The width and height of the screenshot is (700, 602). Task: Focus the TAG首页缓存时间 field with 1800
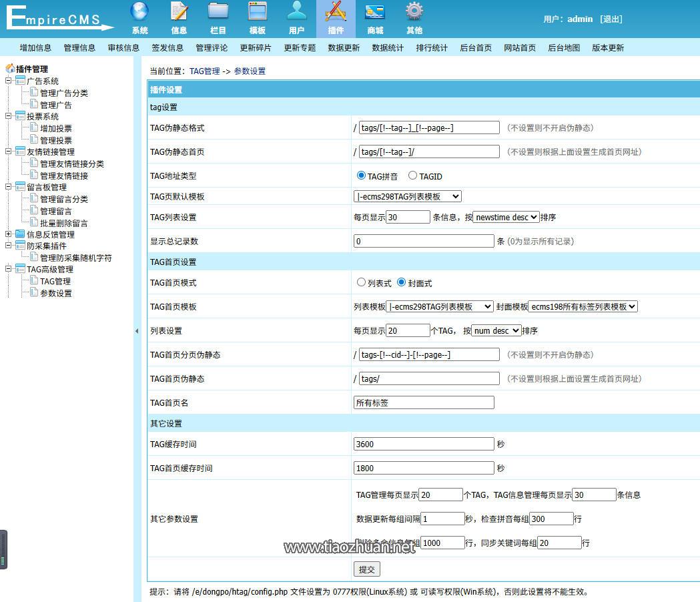(x=424, y=468)
